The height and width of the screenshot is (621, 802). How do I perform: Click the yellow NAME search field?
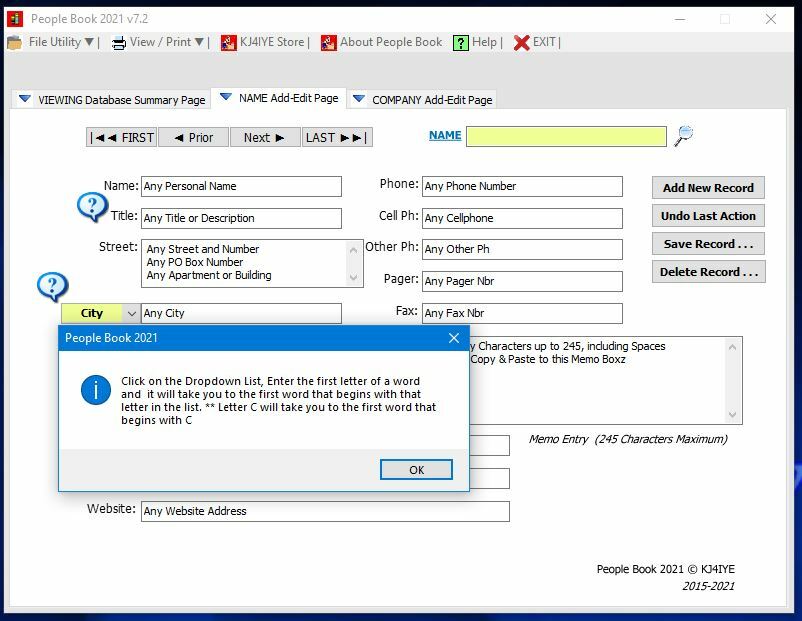click(x=566, y=137)
